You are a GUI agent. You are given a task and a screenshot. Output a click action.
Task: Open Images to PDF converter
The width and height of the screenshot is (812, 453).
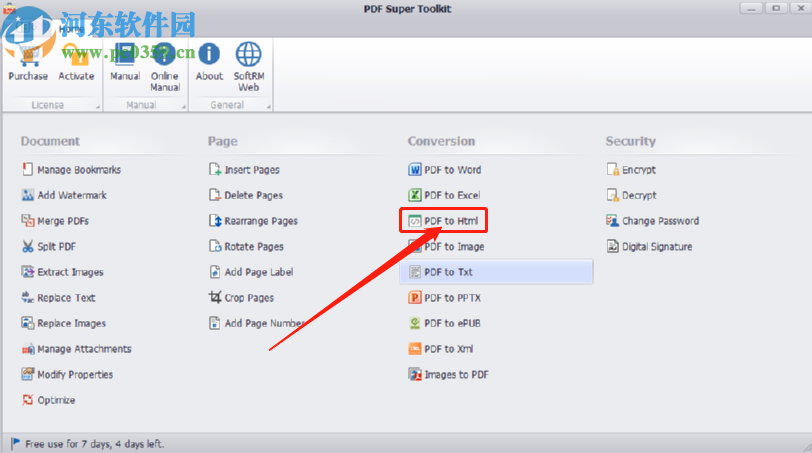[448, 375]
